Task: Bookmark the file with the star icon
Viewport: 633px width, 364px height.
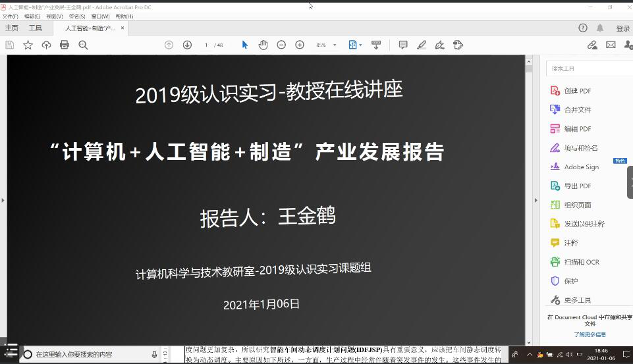Action: [x=28, y=45]
